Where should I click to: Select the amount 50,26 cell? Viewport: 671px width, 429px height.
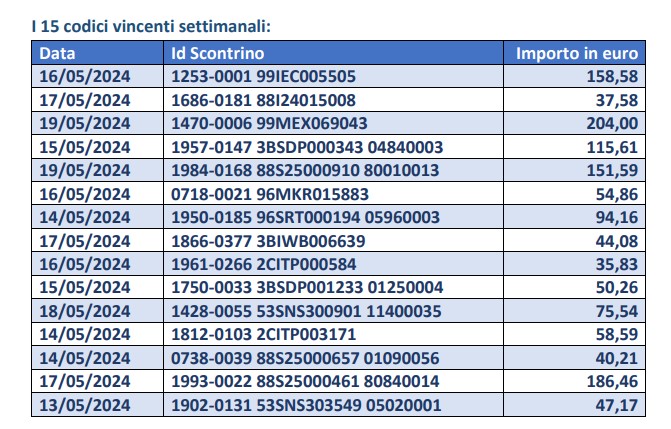[x=574, y=287]
